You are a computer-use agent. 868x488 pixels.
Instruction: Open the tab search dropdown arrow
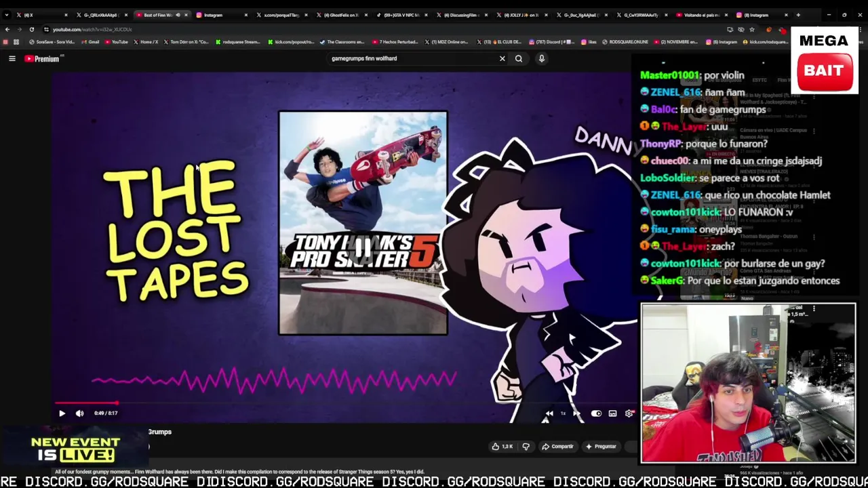coord(6,15)
